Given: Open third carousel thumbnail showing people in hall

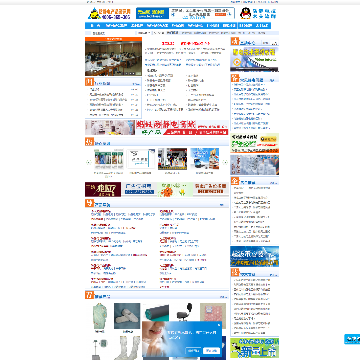Looking at the screenshot, I should (x=173, y=159).
